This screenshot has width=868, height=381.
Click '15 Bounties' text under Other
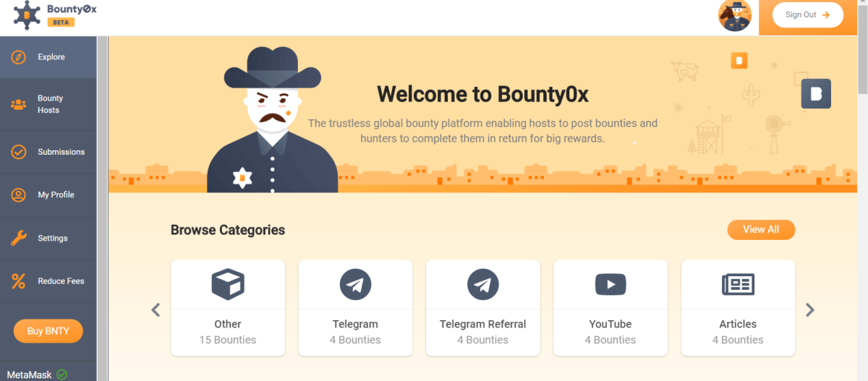pos(228,340)
